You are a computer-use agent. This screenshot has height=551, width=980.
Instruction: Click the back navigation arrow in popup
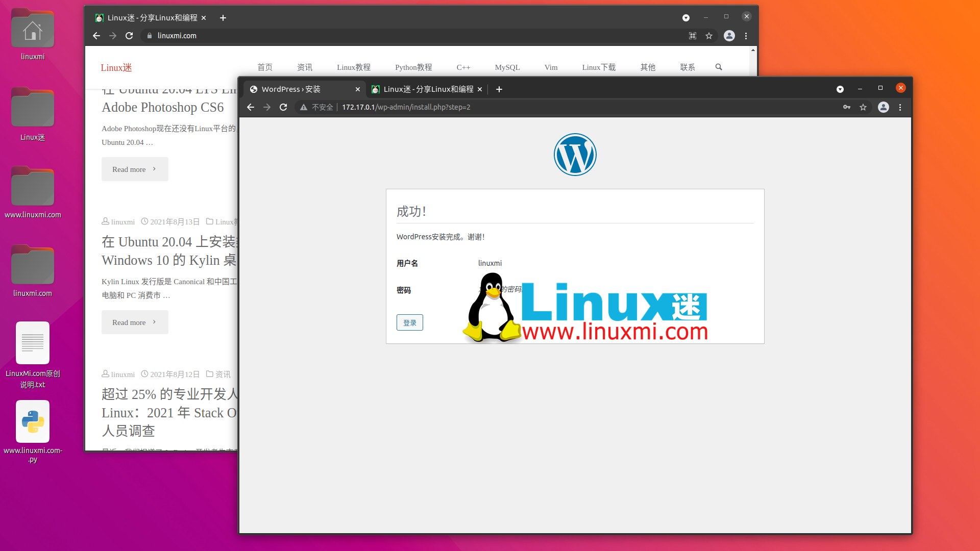tap(251, 107)
